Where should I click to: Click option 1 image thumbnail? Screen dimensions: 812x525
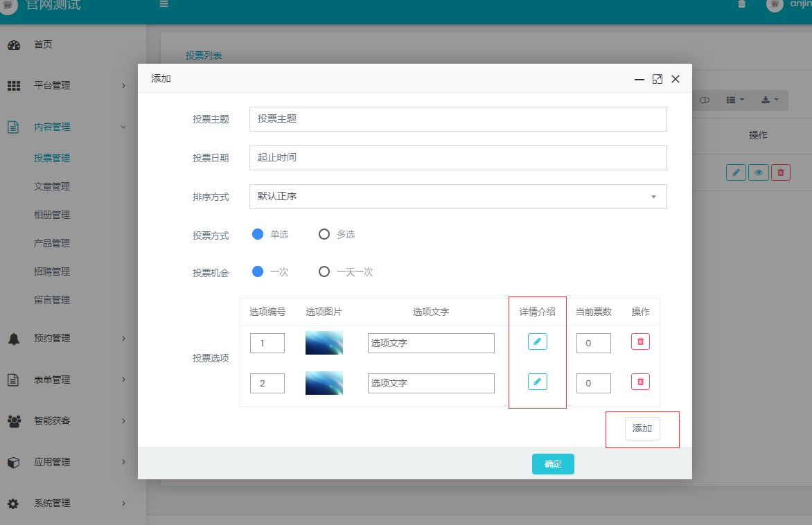point(324,343)
